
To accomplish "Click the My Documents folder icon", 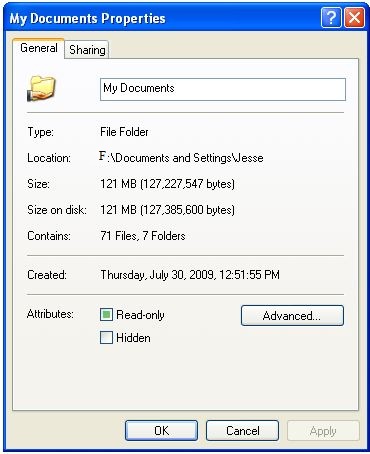I will pos(41,88).
